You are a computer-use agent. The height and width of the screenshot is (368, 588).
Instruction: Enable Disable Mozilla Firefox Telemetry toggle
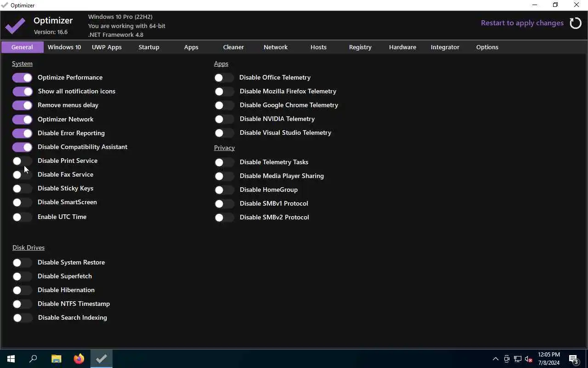point(224,92)
